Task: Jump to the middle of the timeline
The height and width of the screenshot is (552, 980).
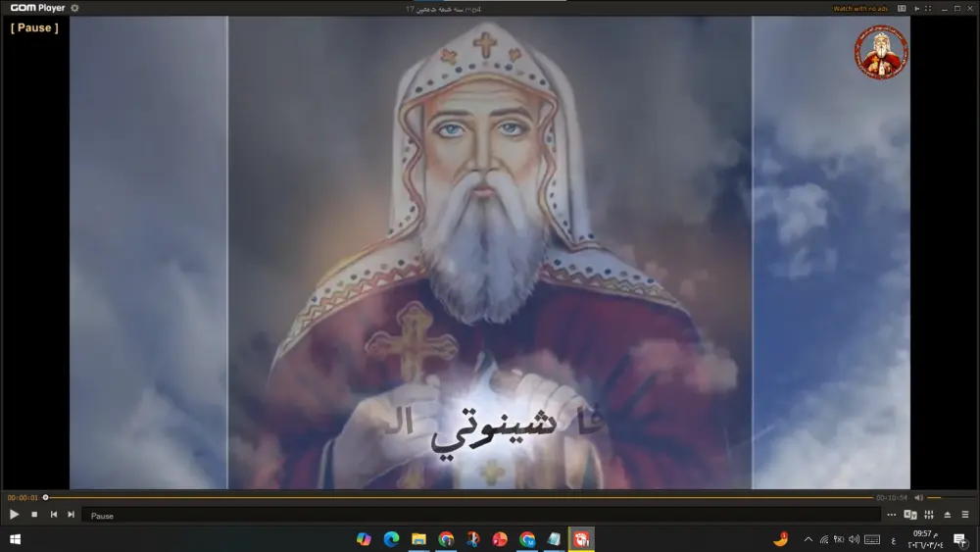Action: [x=460, y=498]
